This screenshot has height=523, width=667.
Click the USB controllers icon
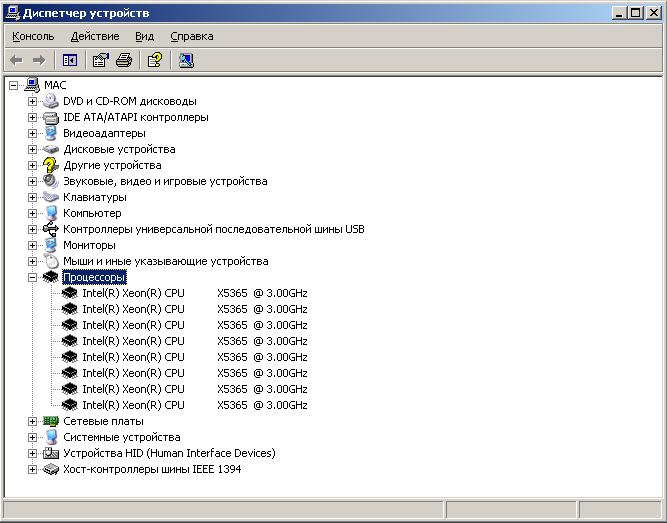click(x=51, y=229)
